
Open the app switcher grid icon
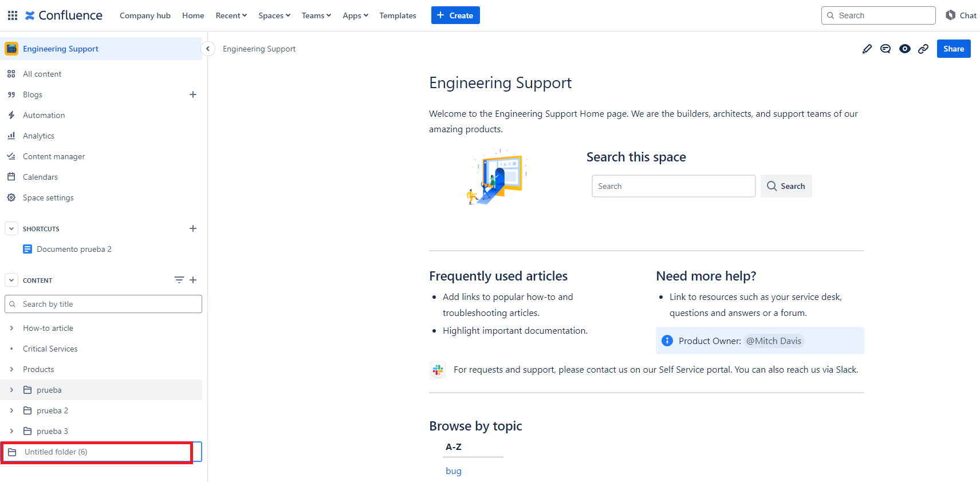[12, 15]
